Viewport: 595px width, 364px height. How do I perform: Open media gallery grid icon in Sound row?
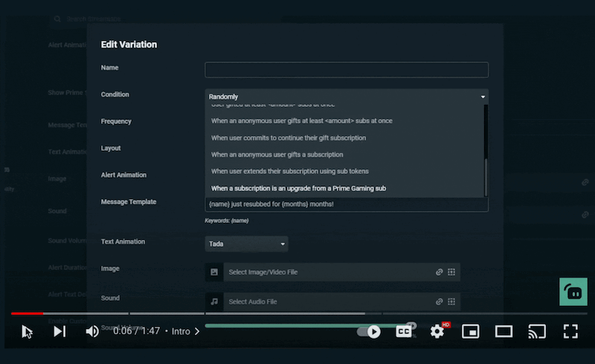(x=451, y=302)
